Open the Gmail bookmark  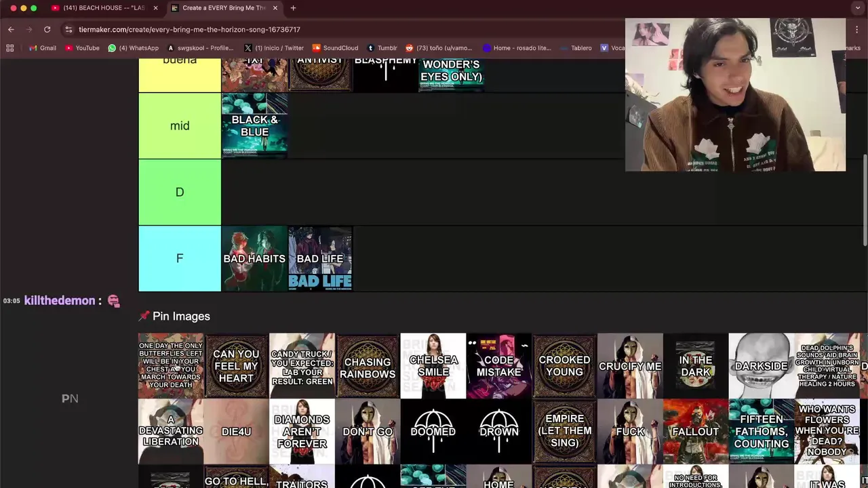pyautogui.click(x=42, y=48)
